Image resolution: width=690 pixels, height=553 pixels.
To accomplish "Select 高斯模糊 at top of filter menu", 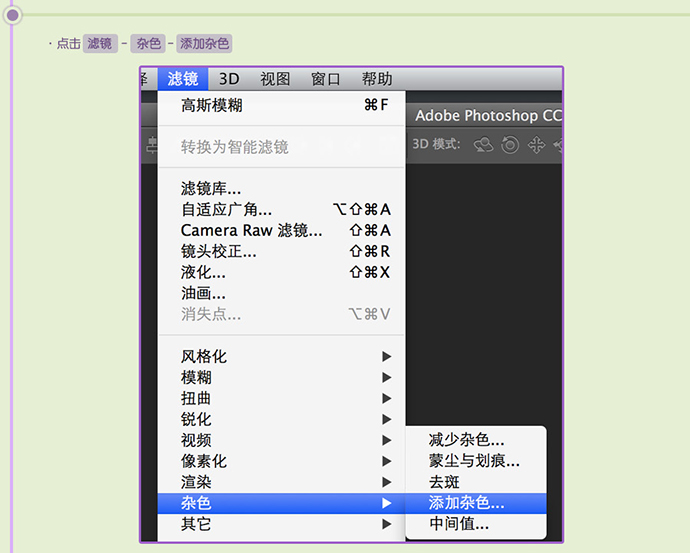I will pos(212,105).
